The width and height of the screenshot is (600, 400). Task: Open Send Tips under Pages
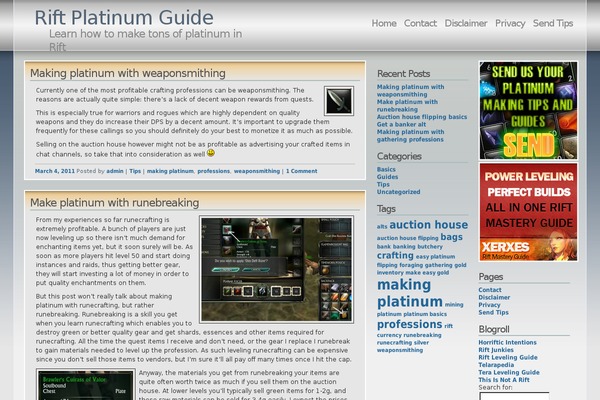493,312
